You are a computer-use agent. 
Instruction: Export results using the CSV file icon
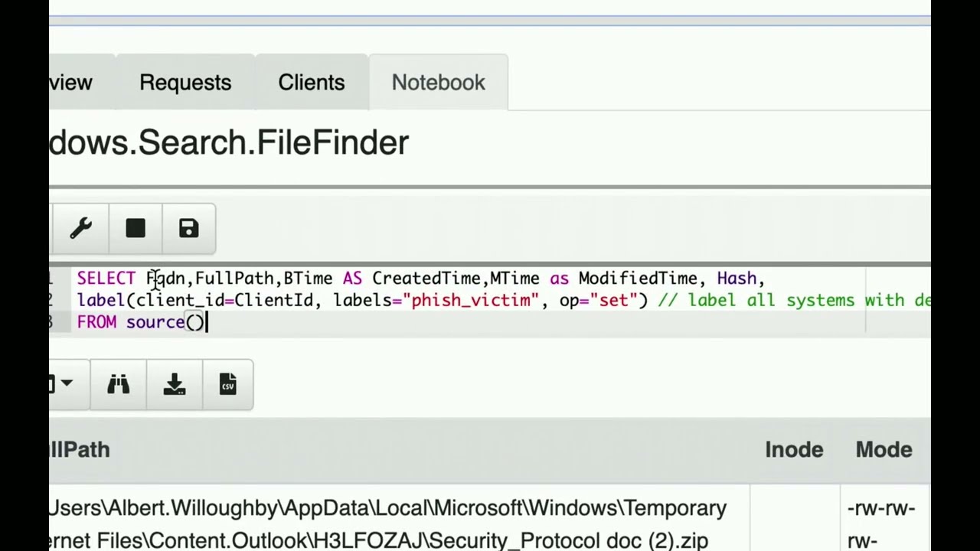coord(227,384)
